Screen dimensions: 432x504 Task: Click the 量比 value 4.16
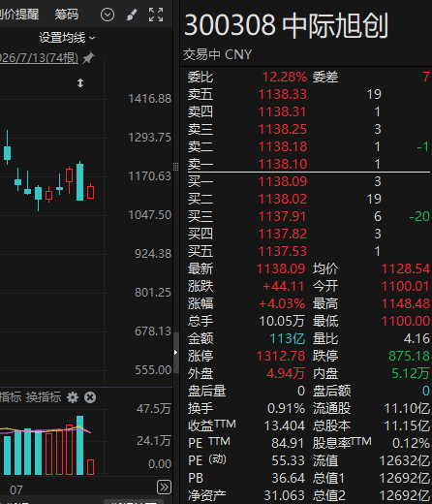[x=417, y=338]
